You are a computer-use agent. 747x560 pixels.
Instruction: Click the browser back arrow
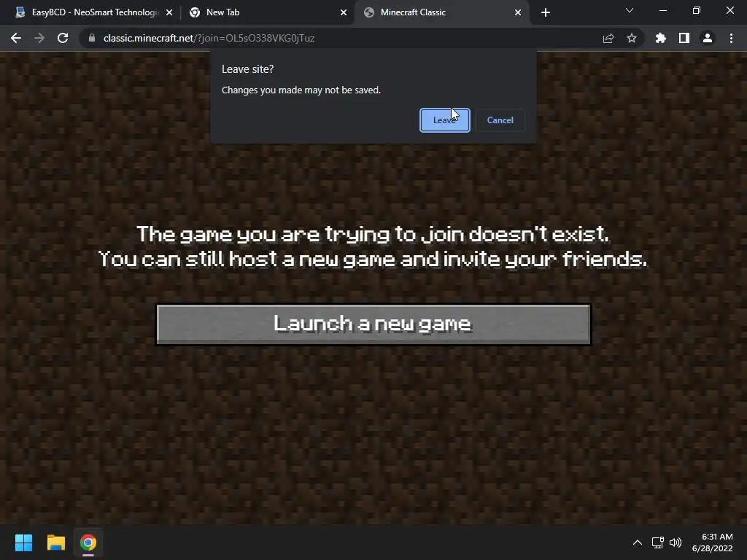coord(16,38)
